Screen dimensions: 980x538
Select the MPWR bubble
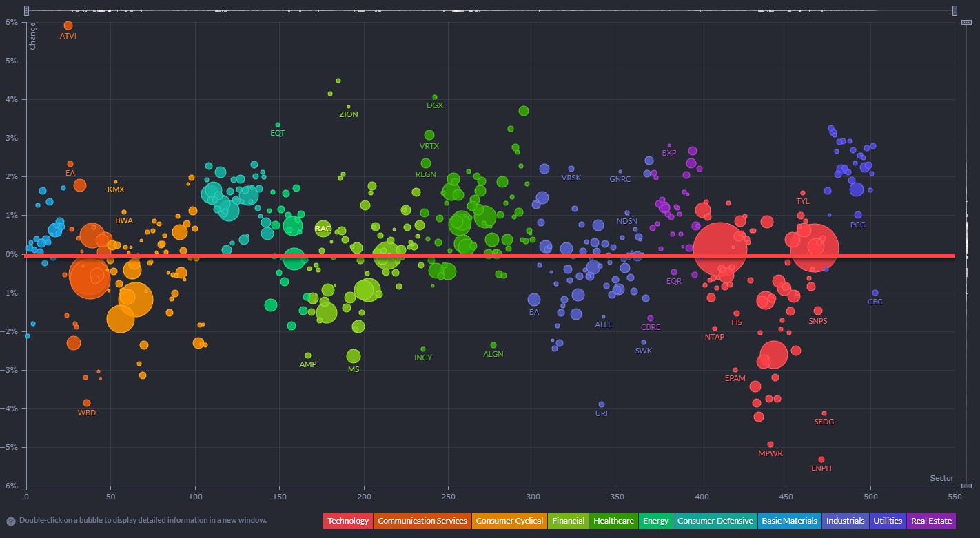(x=770, y=444)
